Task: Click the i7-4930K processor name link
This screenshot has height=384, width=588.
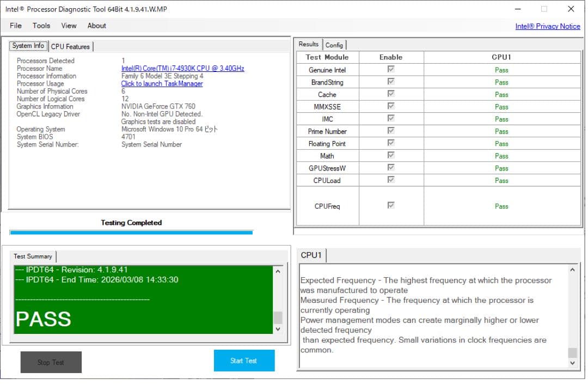Action: [x=182, y=69]
